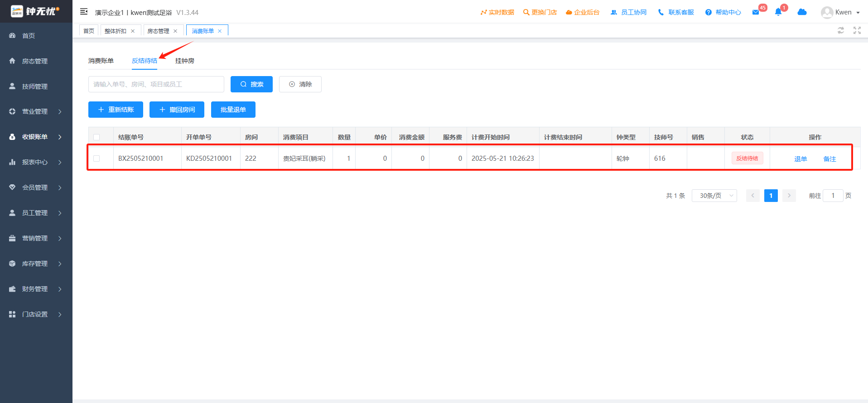Image resolution: width=868 pixels, height=403 pixels.
Task: Close the 消费账单 tab
Action: pos(220,31)
